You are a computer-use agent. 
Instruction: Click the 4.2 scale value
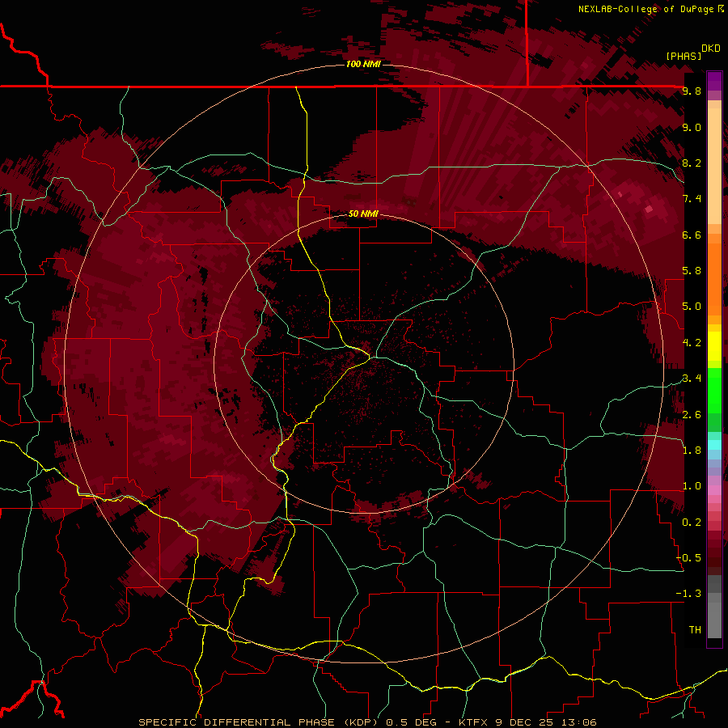(692, 343)
